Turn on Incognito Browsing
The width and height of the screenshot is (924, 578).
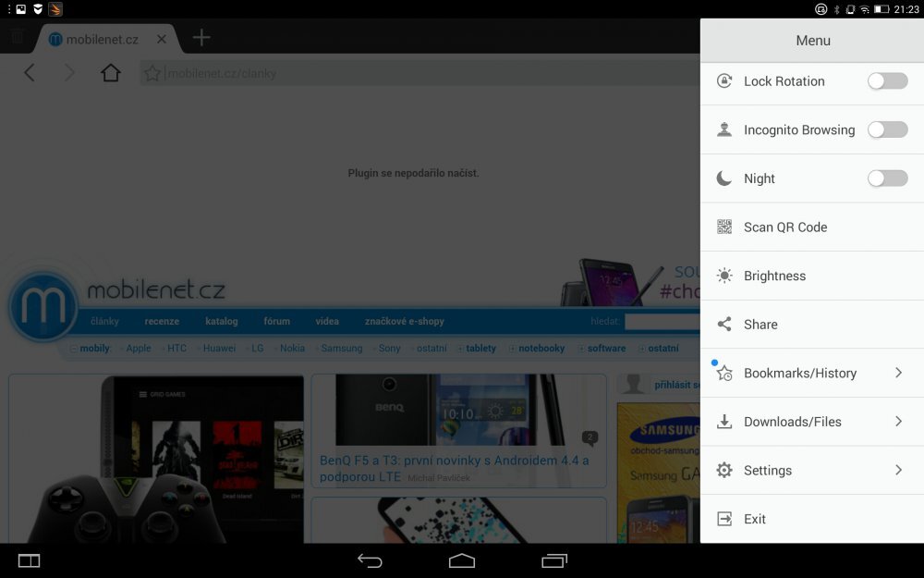point(887,129)
